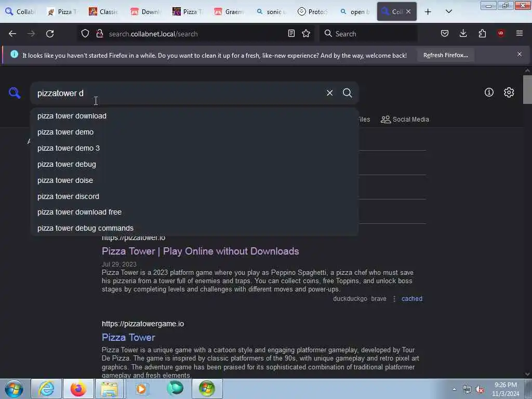The width and height of the screenshot is (532, 399).
Task: Switch to the Classic tab
Action: [x=103, y=12]
